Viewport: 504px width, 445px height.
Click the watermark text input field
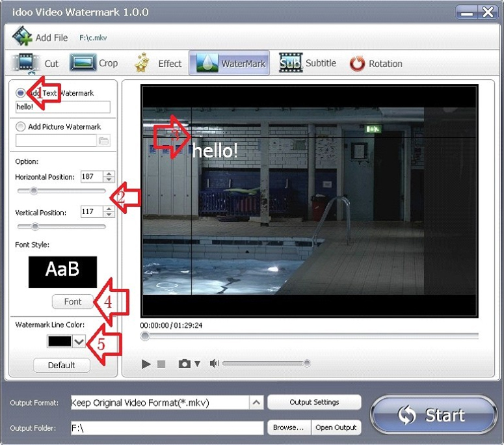click(x=62, y=107)
